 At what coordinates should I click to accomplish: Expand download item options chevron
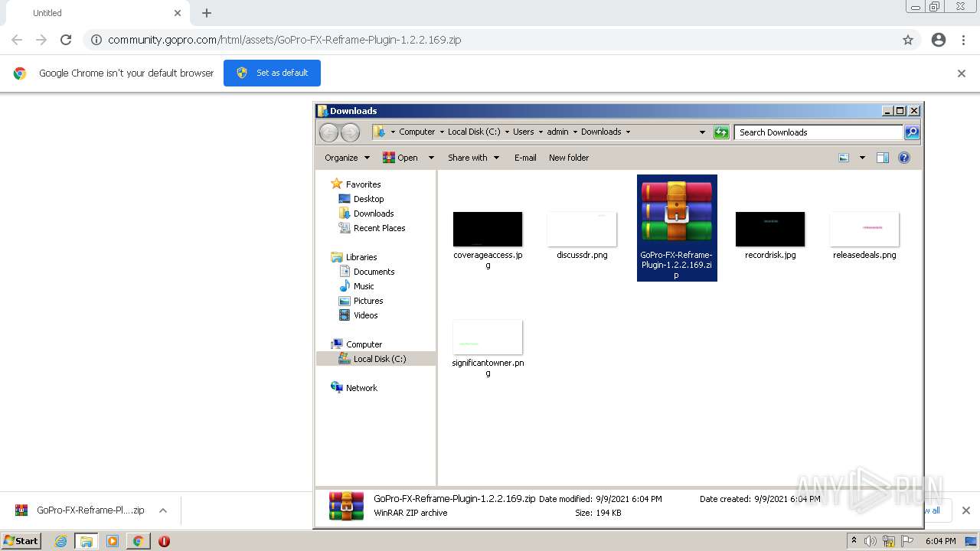pyautogui.click(x=162, y=510)
